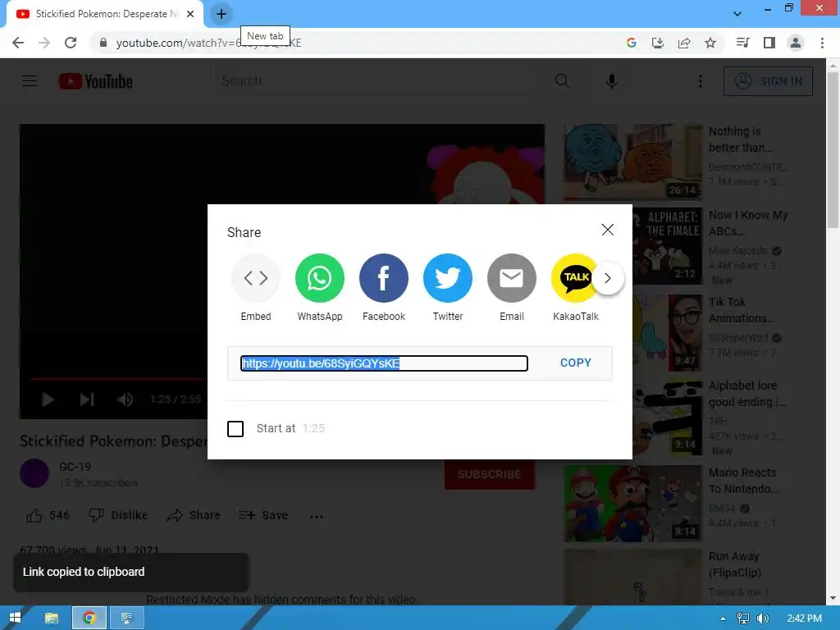Open the media control icon
The image size is (840, 630).
click(x=743, y=43)
